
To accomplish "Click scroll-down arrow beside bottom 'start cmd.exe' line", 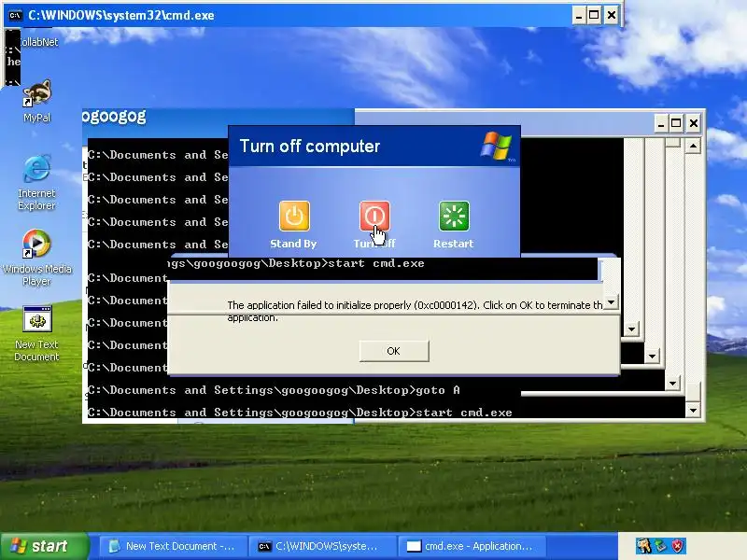I will pos(693,410).
